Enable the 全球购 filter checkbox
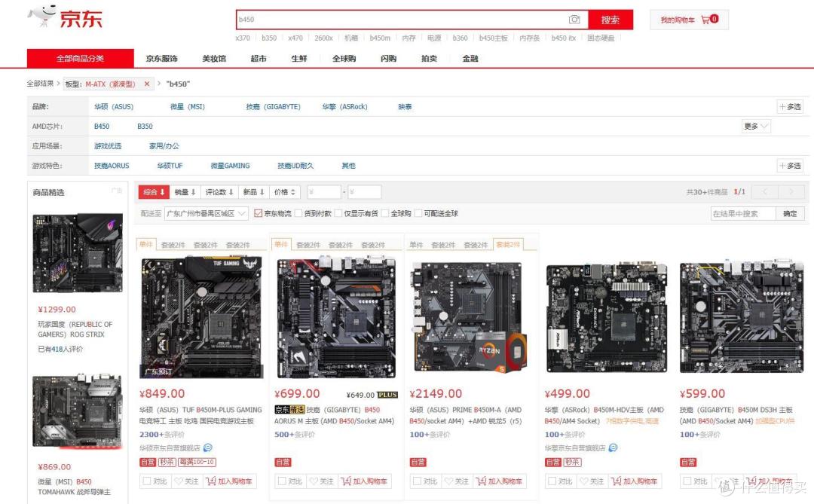814x504 pixels. point(385,213)
